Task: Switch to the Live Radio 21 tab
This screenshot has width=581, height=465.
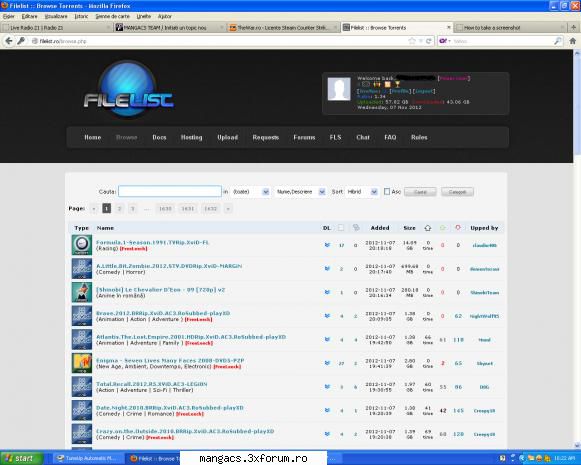Action: coord(57,27)
